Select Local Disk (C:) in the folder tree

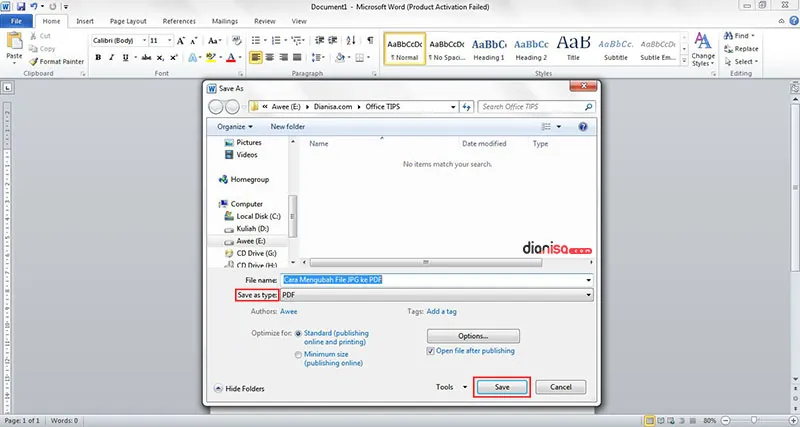253,216
